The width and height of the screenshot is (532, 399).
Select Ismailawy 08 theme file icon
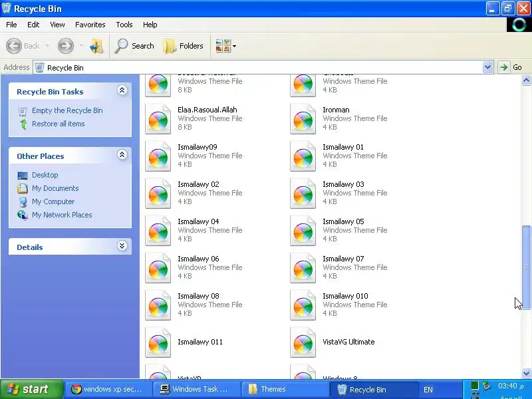click(158, 306)
